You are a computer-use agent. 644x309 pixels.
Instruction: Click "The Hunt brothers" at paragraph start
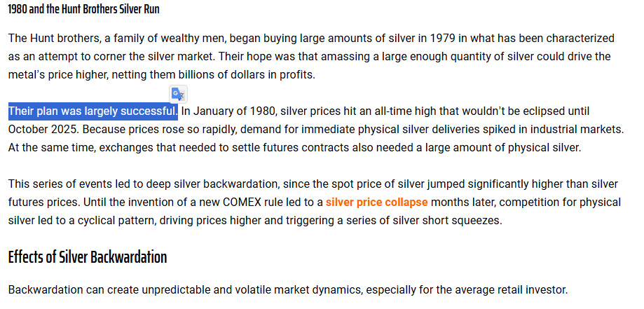pyautogui.click(x=50, y=39)
